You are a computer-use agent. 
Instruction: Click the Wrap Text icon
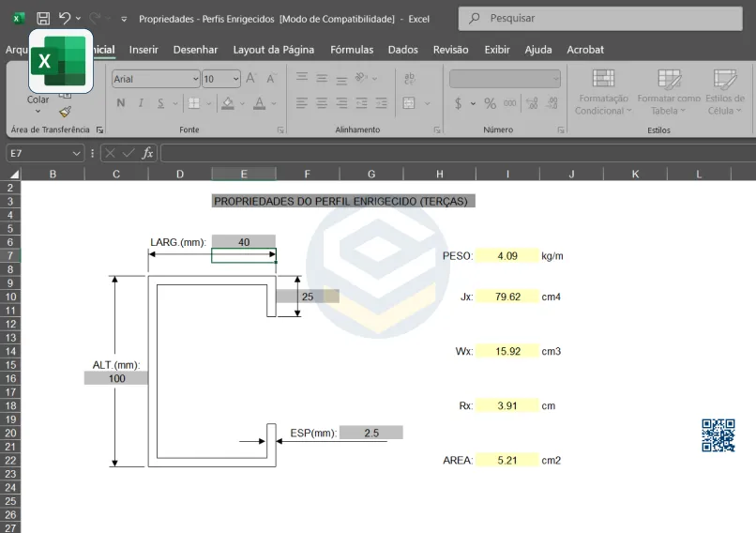tap(410, 79)
